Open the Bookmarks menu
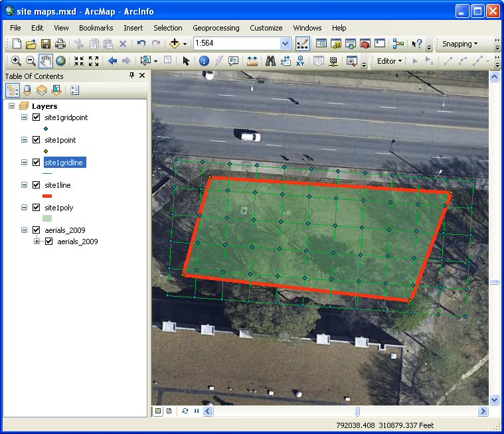 [96, 28]
